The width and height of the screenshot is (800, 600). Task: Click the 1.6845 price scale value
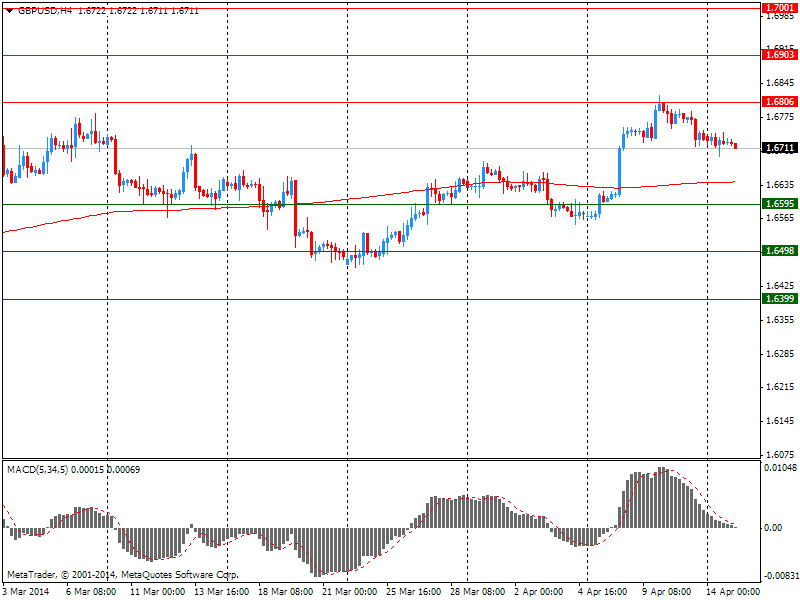click(x=781, y=83)
